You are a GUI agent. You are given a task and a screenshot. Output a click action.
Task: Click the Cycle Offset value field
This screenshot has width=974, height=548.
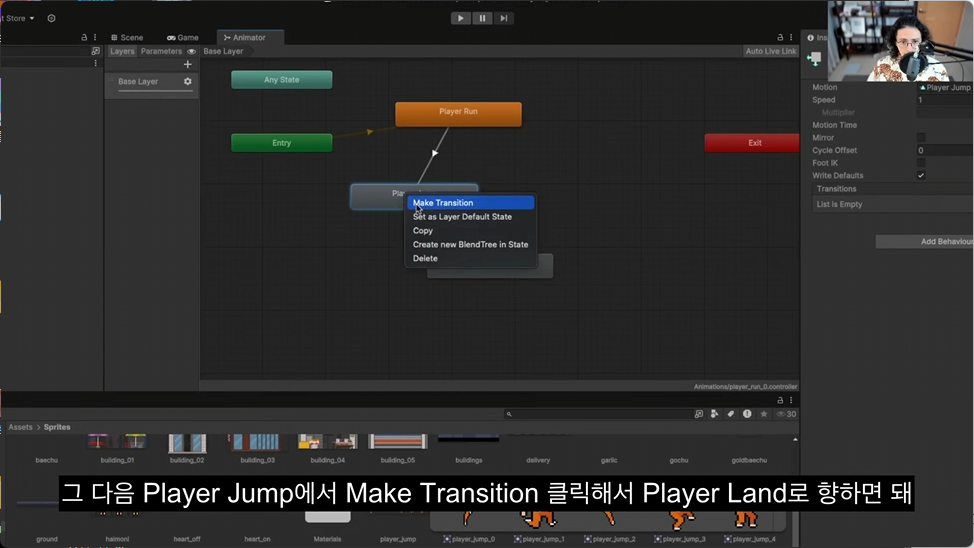(945, 150)
